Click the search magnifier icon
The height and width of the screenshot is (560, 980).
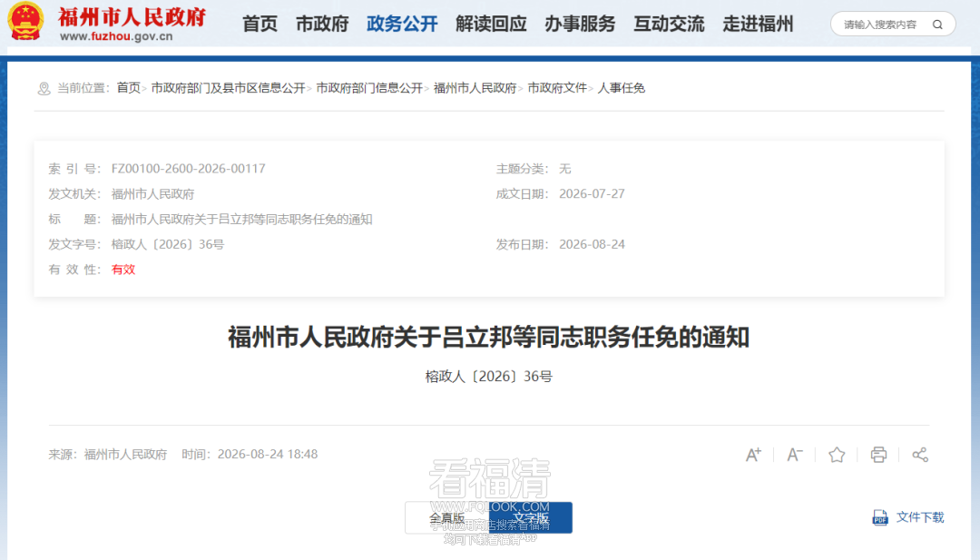point(937,25)
